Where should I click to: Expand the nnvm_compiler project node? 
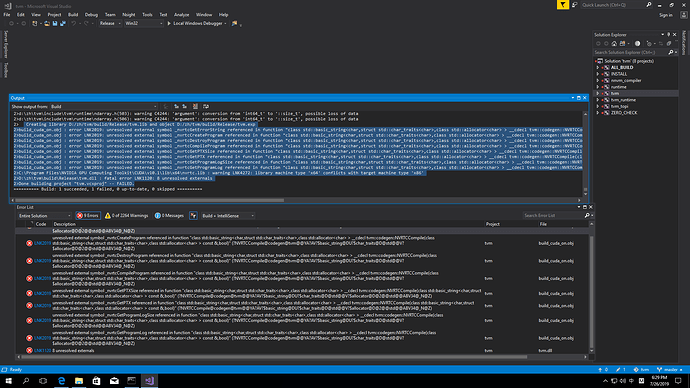click(x=598, y=81)
